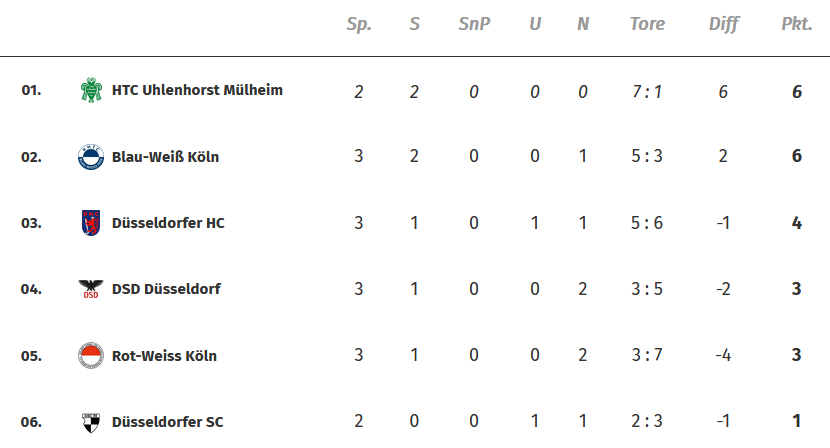Screen dimensions: 830x448
Task: Click the rank 01. position number
Action: pos(31,91)
